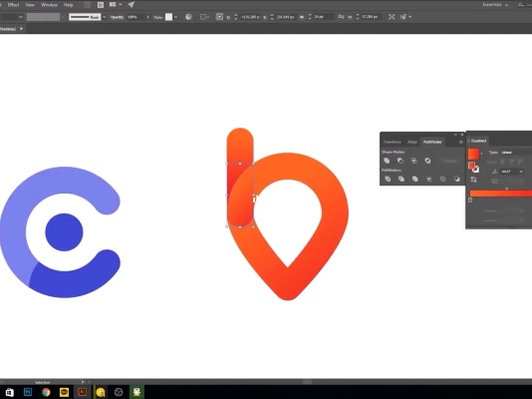The height and width of the screenshot is (399, 532).
Task: Click the Arrange Documents icon in menu bar
Action: (x=115, y=5)
